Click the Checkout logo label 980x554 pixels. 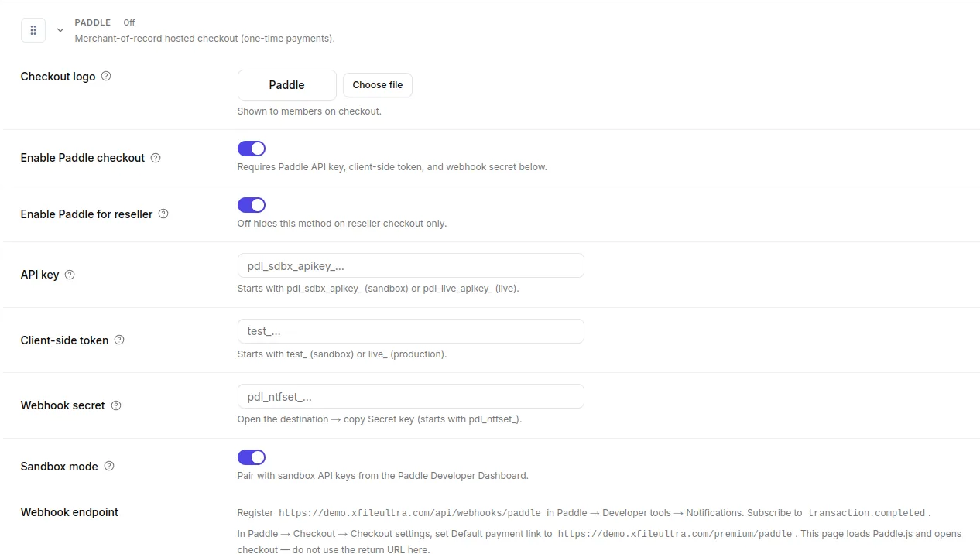point(58,77)
